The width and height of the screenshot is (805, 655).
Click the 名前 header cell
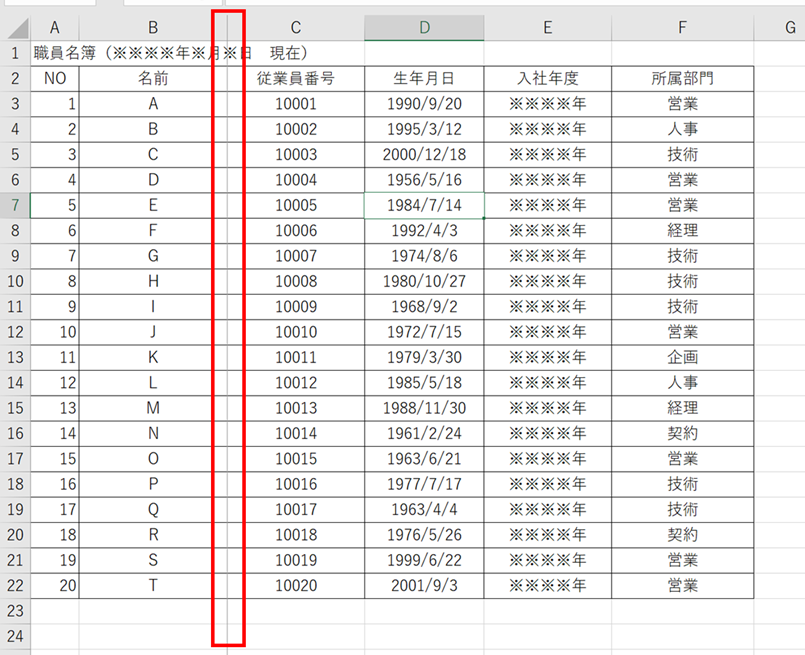152,78
